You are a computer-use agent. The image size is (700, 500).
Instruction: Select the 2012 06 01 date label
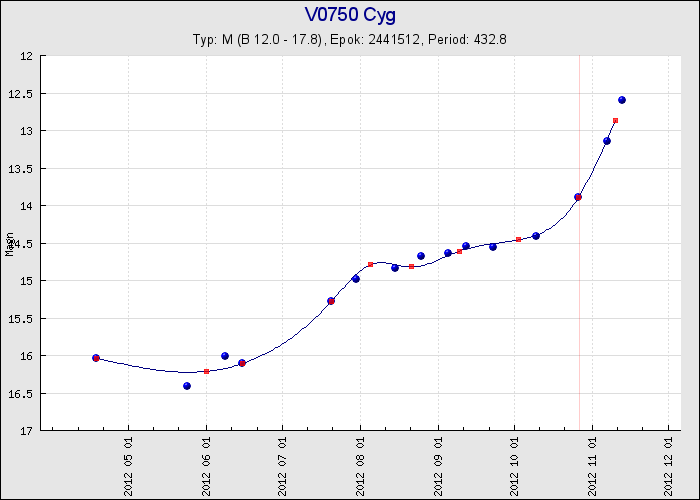point(206,467)
